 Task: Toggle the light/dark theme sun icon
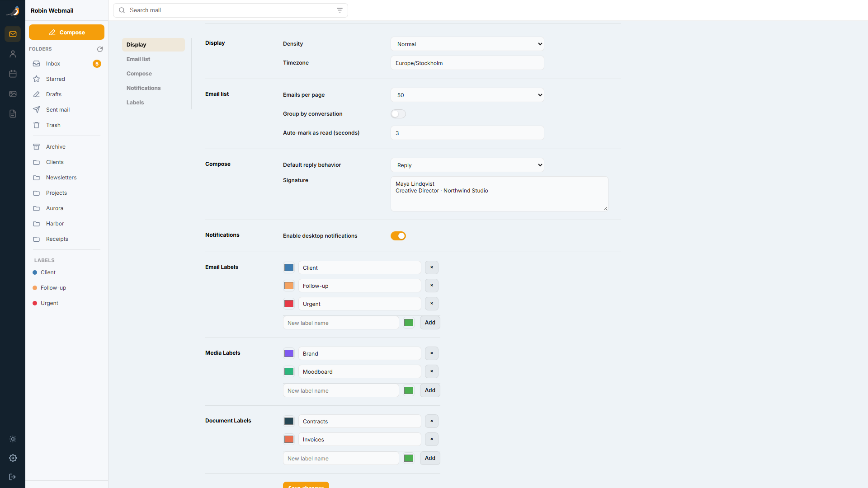pyautogui.click(x=13, y=439)
